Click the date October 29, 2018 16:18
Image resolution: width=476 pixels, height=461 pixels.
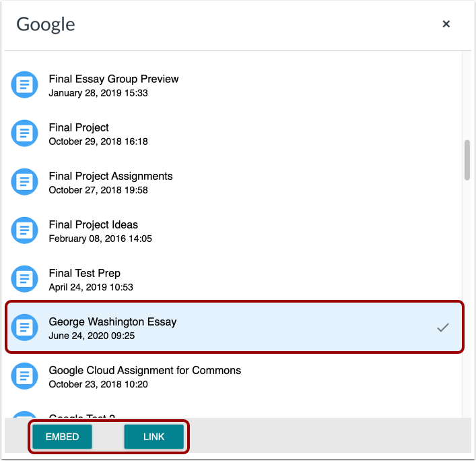click(98, 142)
